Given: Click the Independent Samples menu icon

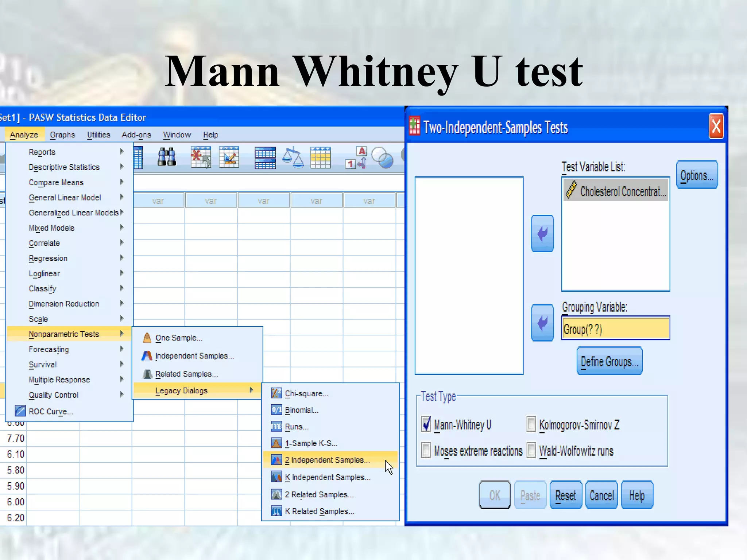Looking at the screenshot, I should (x=147, y=356).
